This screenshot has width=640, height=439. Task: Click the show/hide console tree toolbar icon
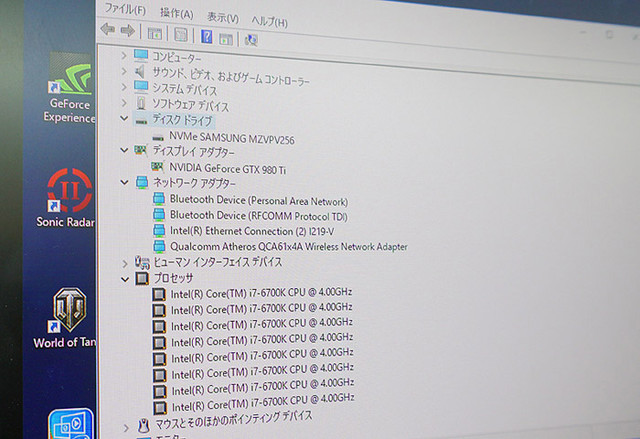(x=155, y=34)
